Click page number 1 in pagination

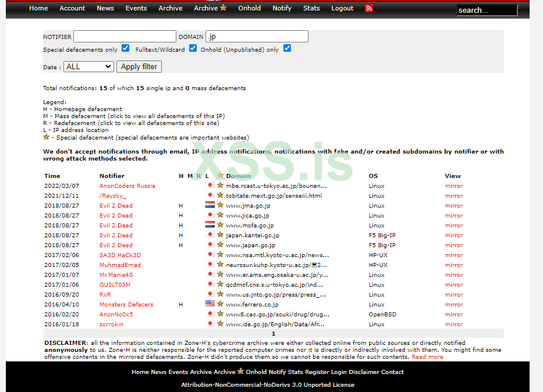(273, 333)
